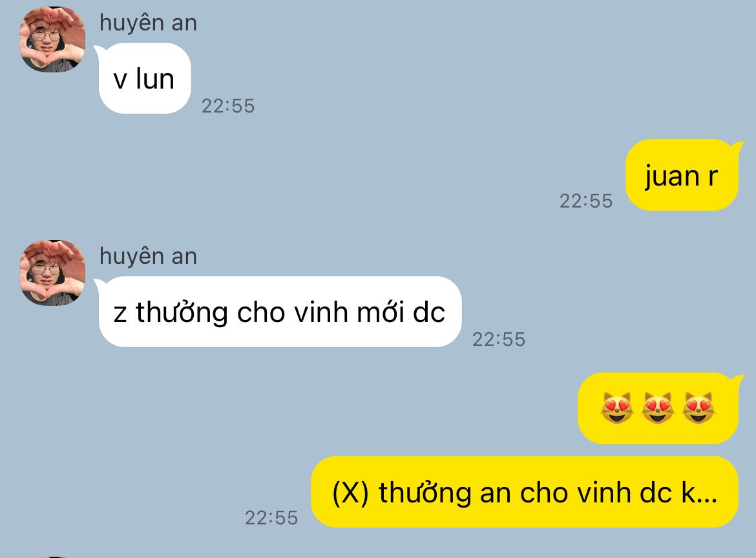Viewport: 756px width, 558px height.
Task: Click the "(X)" marker in the last message
Action: [350, 493]
